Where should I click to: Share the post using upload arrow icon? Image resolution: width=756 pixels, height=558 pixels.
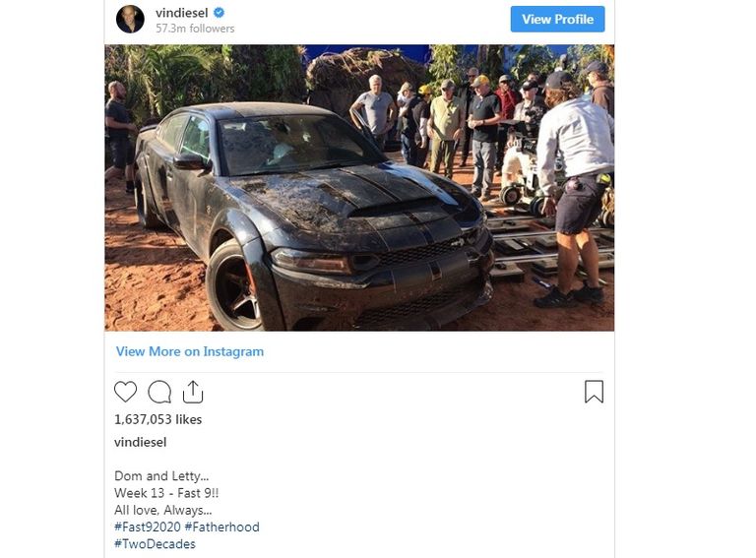point(193,392)
